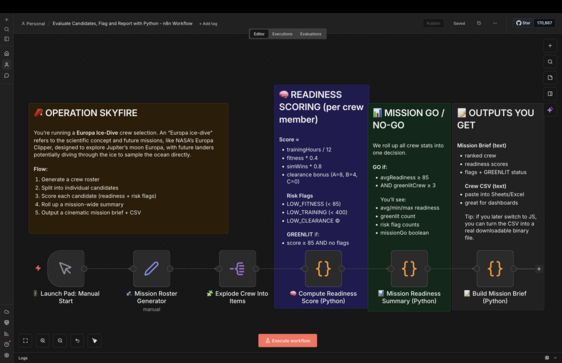Select Compute Readiness Score Python node
Image resolution: width=562 pixels, height=363 pixels.
coord(323,268)
